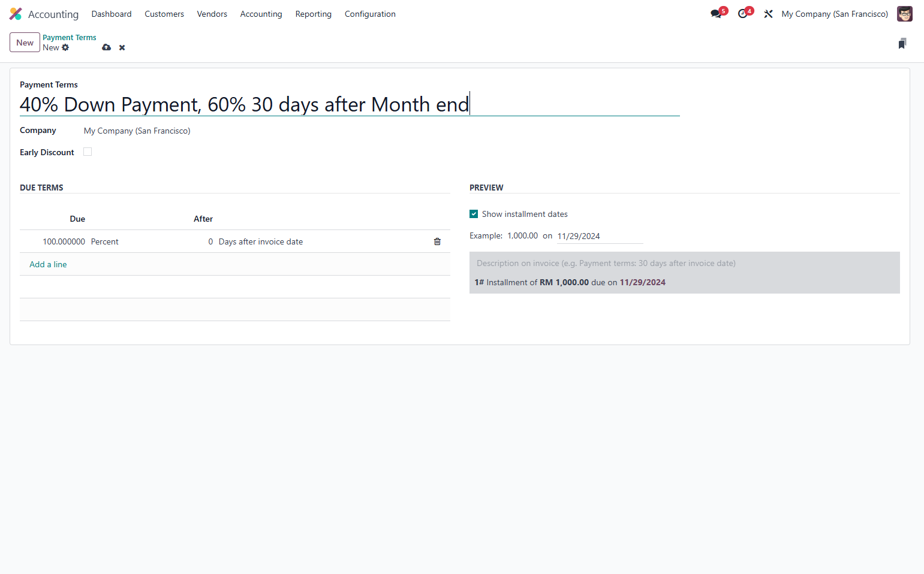Click the invoice description placeholder field
The width and height of the screenshot is (924, 574).
click(x=684, y=263)
